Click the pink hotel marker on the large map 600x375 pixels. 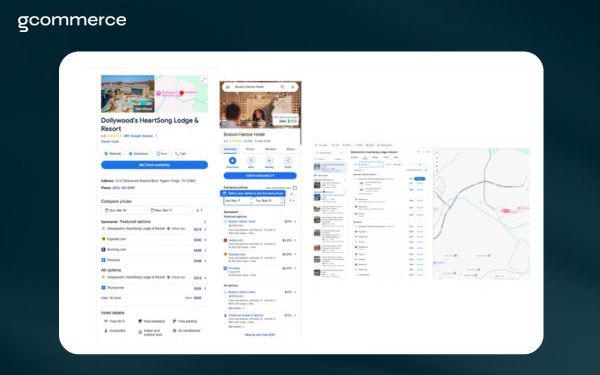click(505, 210)
